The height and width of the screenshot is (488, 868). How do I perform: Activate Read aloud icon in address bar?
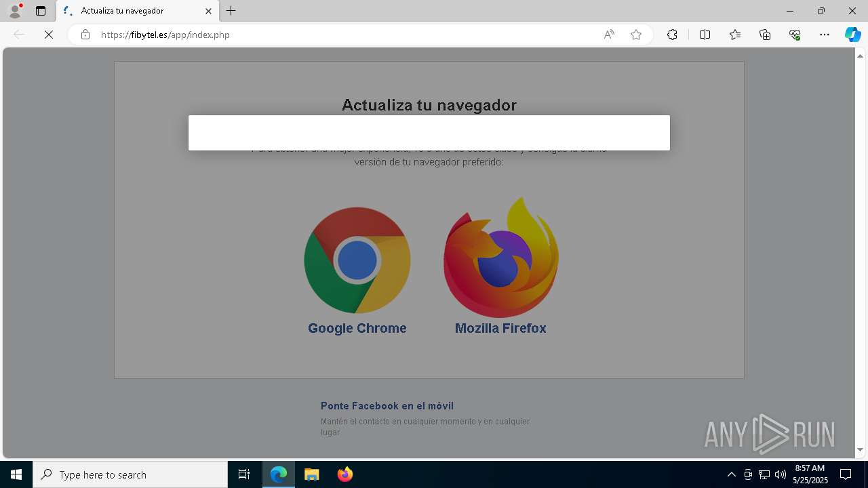pos(609,35)
